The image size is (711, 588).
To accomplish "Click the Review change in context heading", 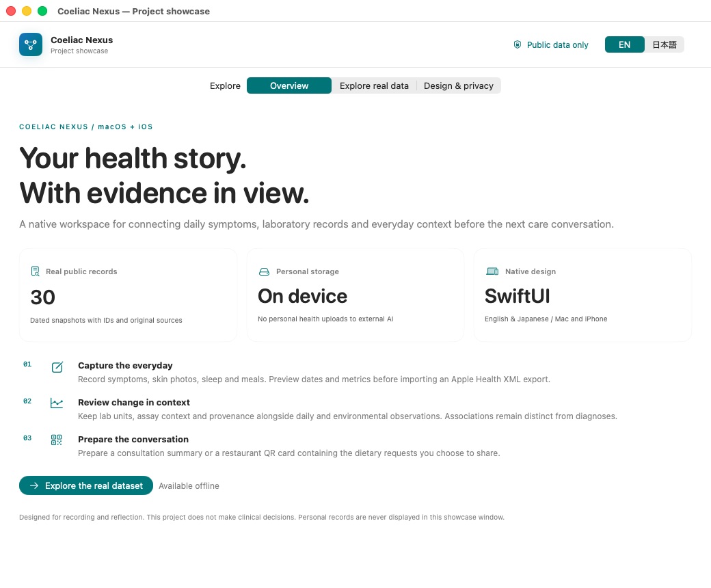I will [x=134, y=402].
